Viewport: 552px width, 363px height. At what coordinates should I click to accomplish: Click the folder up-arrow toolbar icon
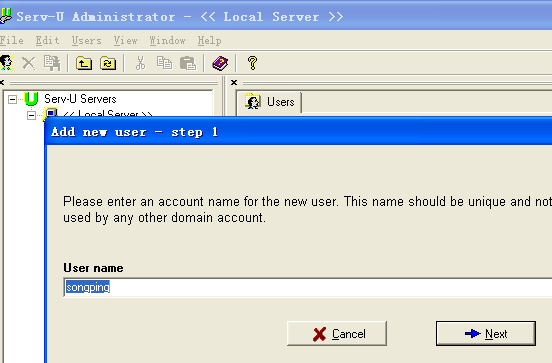(x=84, y=63)
